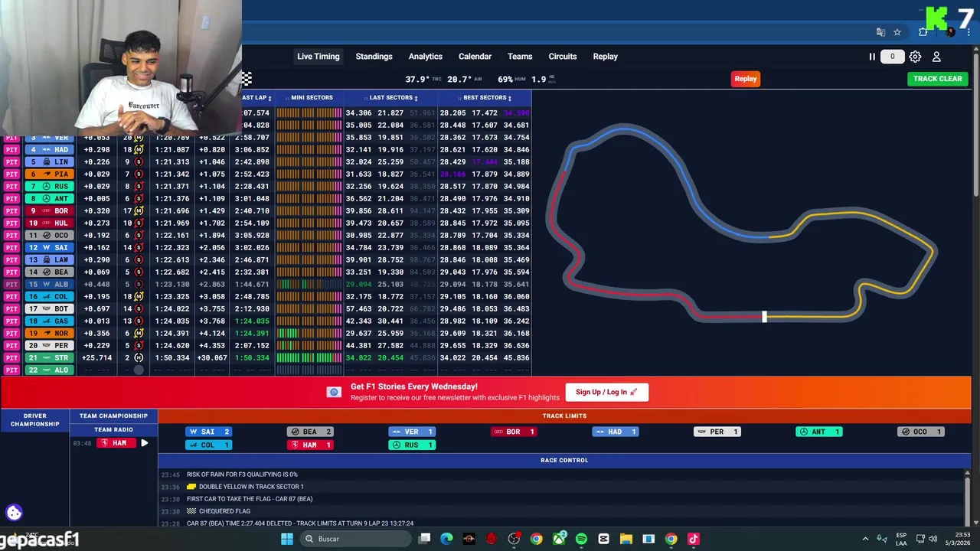Click the STR driver tag in timing table
980x551 pixels.
[x=48, y=358]
